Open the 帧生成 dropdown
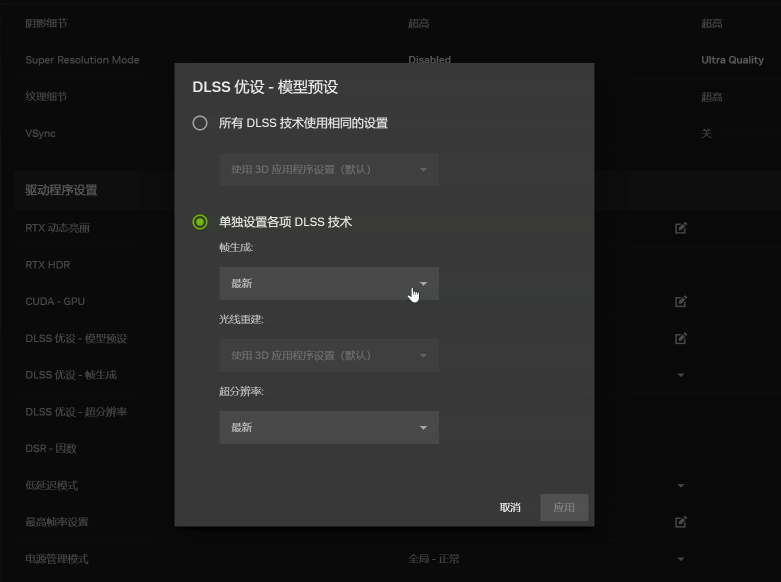 pos(329,284)
